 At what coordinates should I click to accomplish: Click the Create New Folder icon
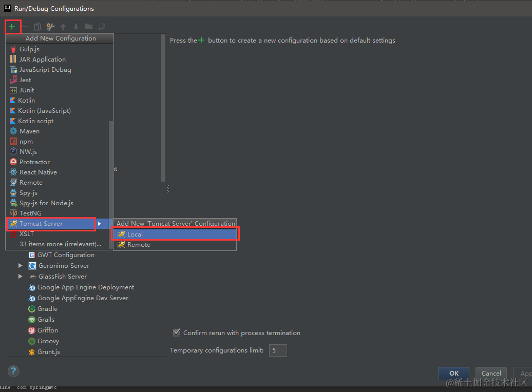[x=88, y=26]
